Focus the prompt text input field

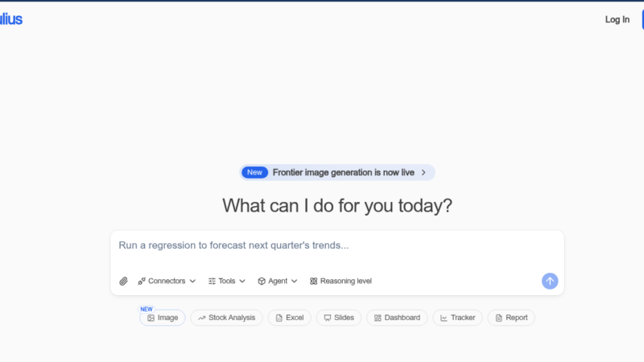(336, 245)
